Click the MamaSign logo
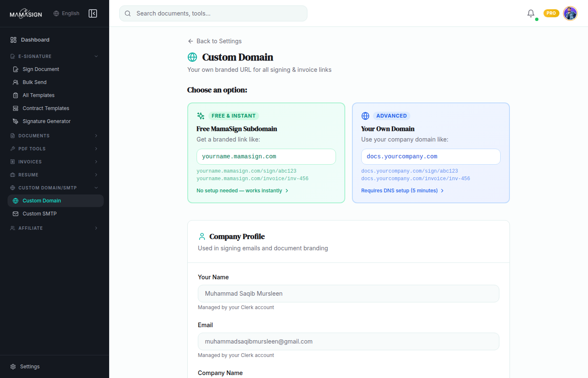Image resolution: width=588 pixels, height=378 pixels. (x=26, y=13)
